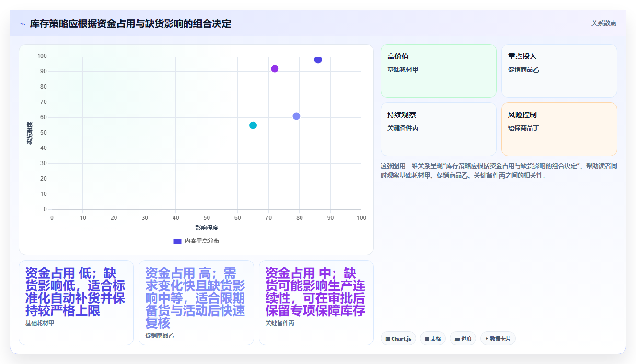
Task: Click the 短保商品丁 text in 风险控制 card
Action: [x=523, y=128]
